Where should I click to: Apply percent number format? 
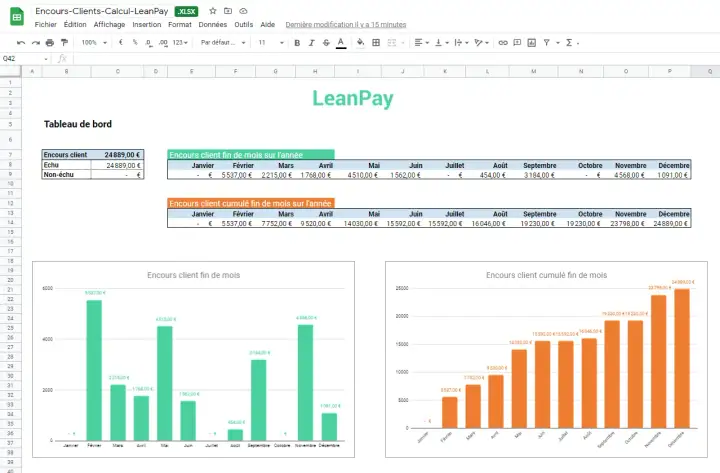(x=135, y=42)
